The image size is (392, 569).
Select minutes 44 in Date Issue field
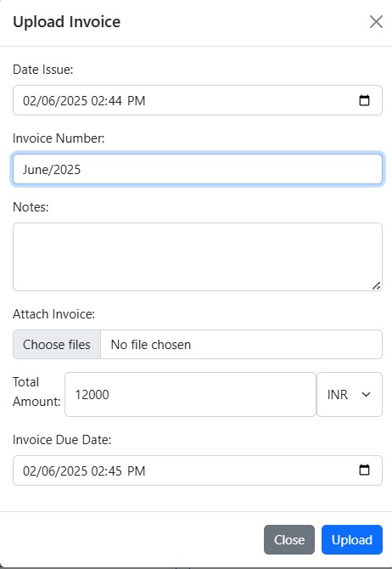[x=115, y=100]
